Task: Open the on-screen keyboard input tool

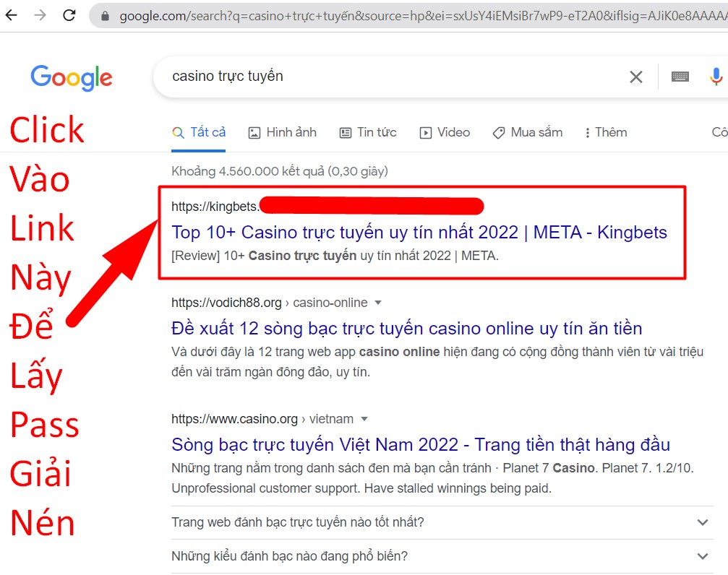Action: [680, 77]
